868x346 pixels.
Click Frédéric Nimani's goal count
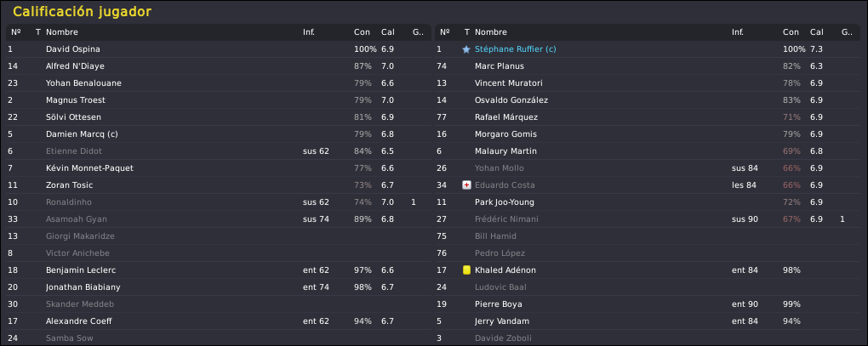(x=842, y=219)
